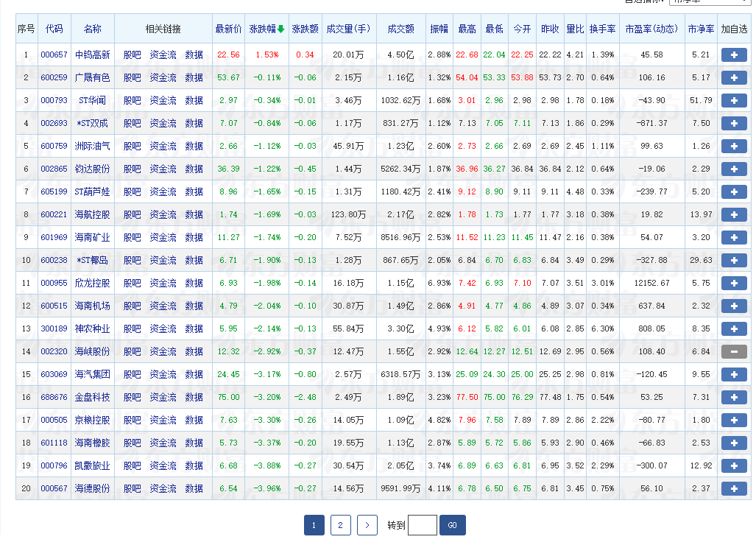Focus the 转到 page number input
Image resolution: width=756 pixels, height=545 pixels.
[423, 525]
